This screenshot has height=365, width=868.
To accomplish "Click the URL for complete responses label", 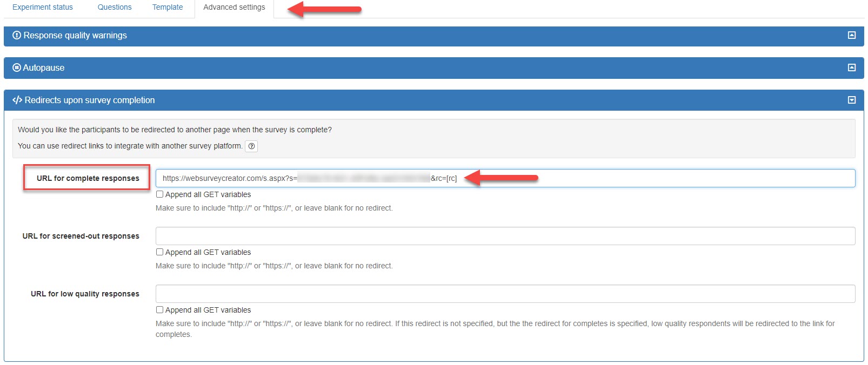I will (x=88, y=178).
